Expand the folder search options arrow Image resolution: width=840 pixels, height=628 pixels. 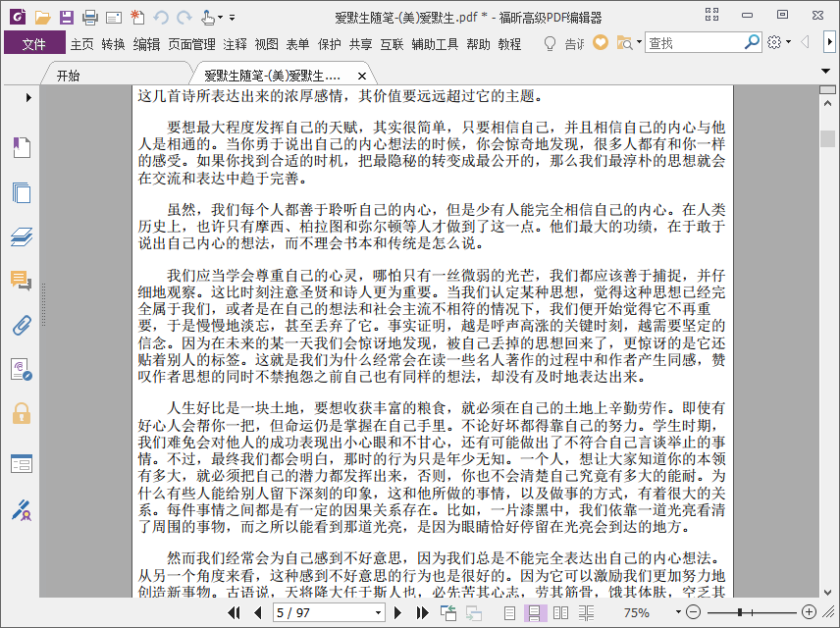(639, 42)
